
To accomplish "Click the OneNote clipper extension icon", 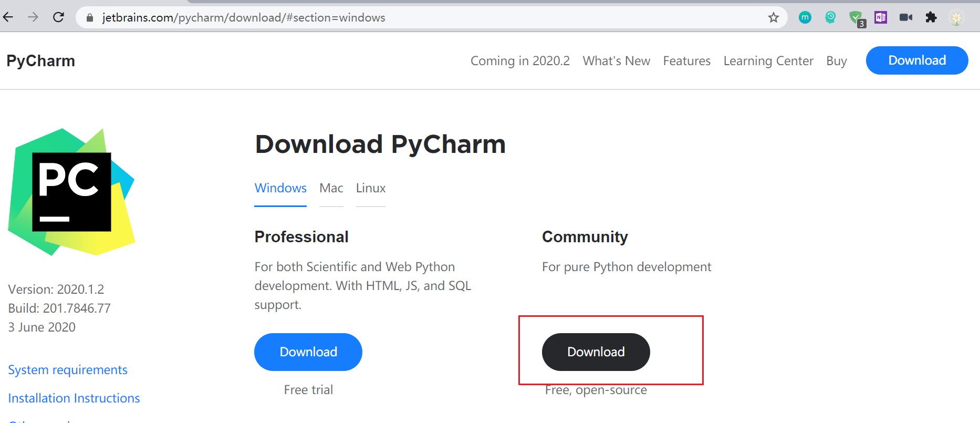I will pyautogui.click(x=881, y=17).
